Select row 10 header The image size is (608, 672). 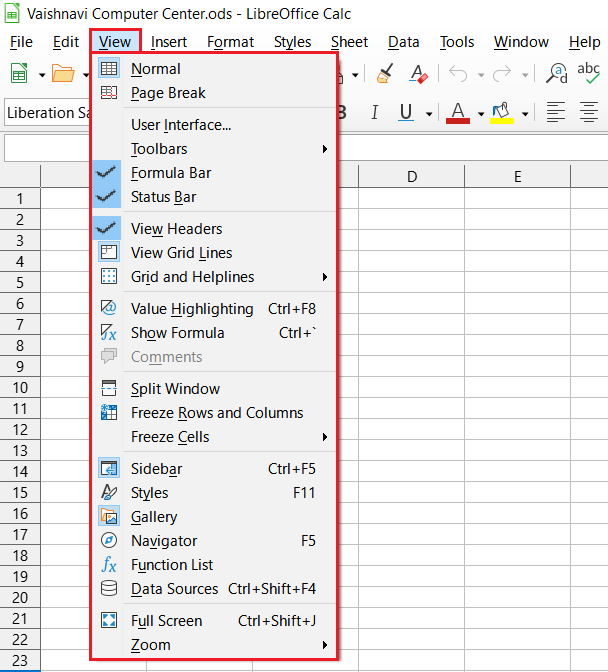20,388
